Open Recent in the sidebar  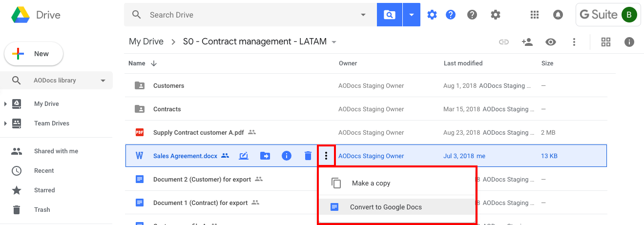click(44, 170)
